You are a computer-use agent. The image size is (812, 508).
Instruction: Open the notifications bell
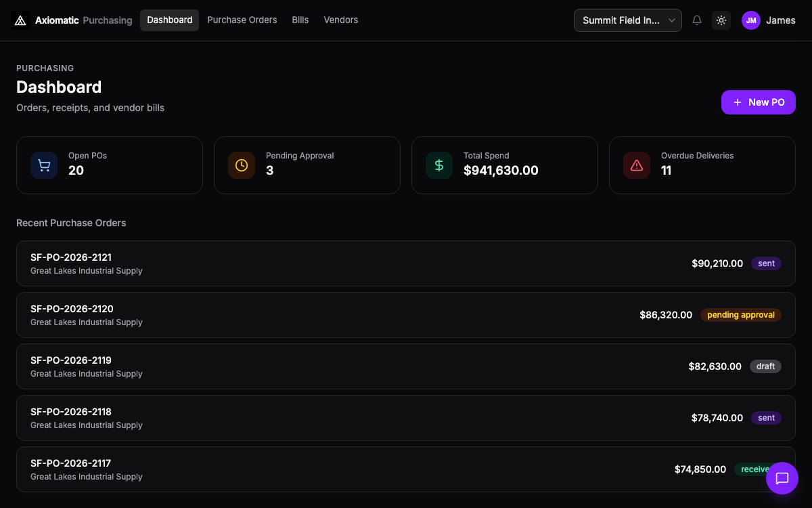coord(697,20)
